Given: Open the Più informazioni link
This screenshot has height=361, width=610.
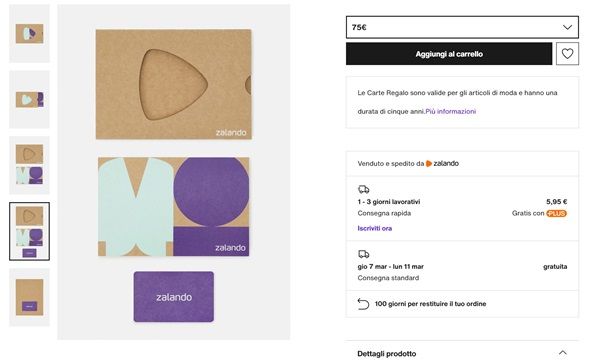Looking at the screenshot, I should pyautogui.click(x=450, y=111).
